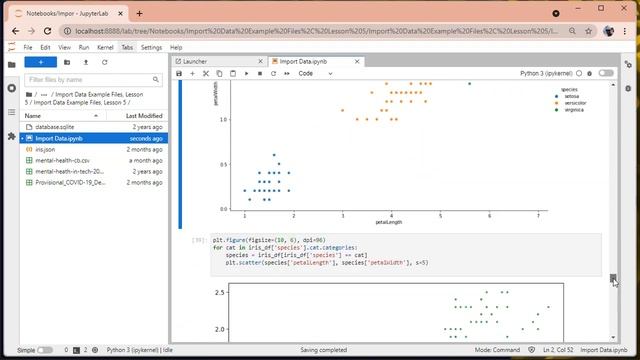640x360 pixels.
Task: Bookmark this page with star icon
Action: tap(588, 31)
